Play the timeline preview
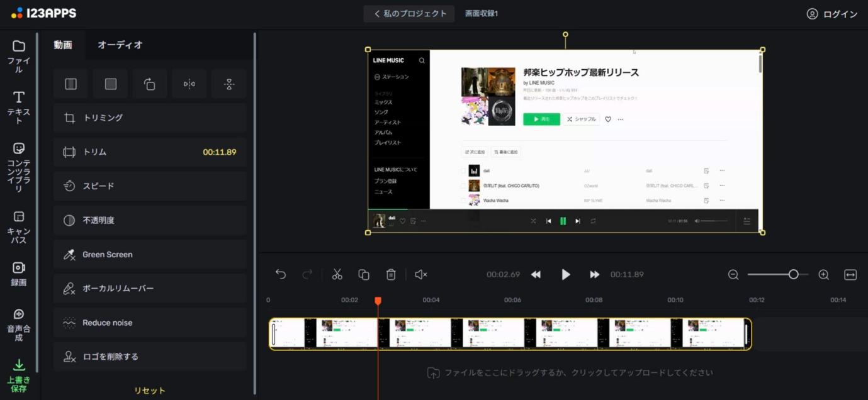This screenshot has height=400, width=868. coord(565,274)
